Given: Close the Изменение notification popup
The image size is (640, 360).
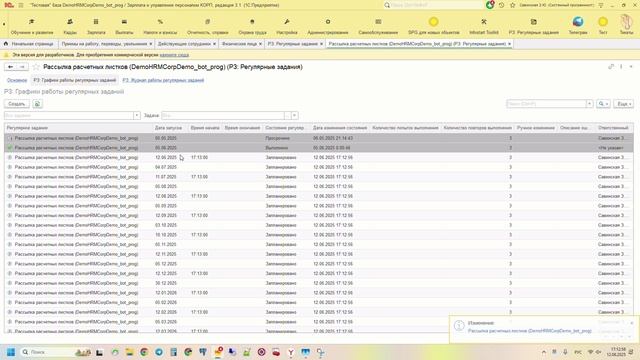Looking at the screenshot, I should coord(631,323).
